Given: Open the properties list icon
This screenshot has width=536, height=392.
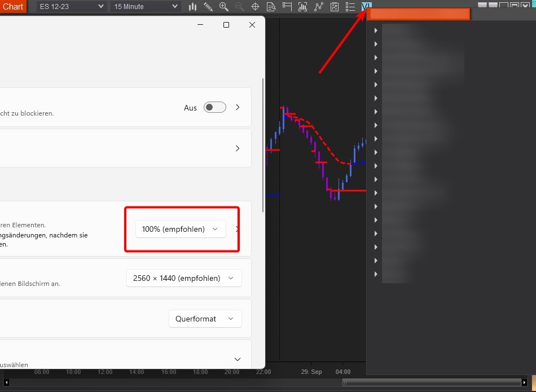Looking at the screenshot, I should [x=350, y=7].
